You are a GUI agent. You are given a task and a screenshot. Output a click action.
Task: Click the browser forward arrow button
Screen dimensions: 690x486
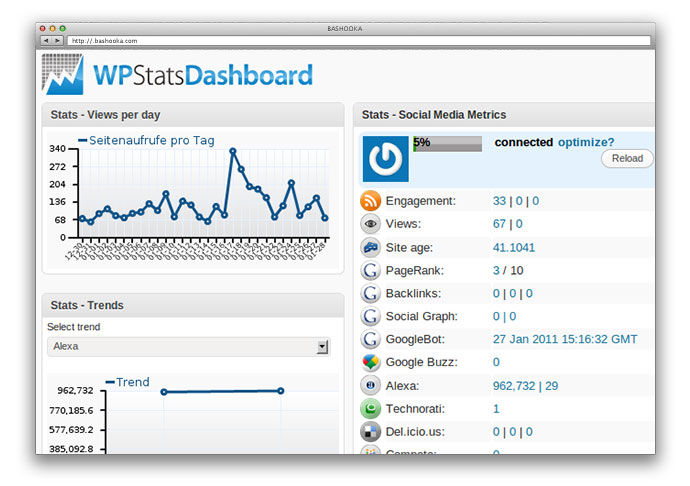point(58,40)
